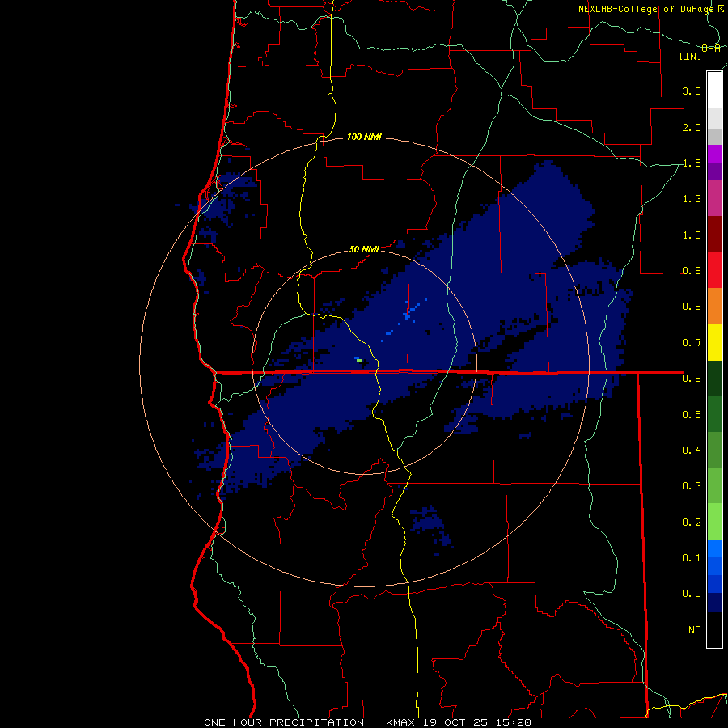Pick the yellow swatch beside 0.7
The width and height of the screenshot is (728, 728).
pyautogui.click(x=714, y=342)
